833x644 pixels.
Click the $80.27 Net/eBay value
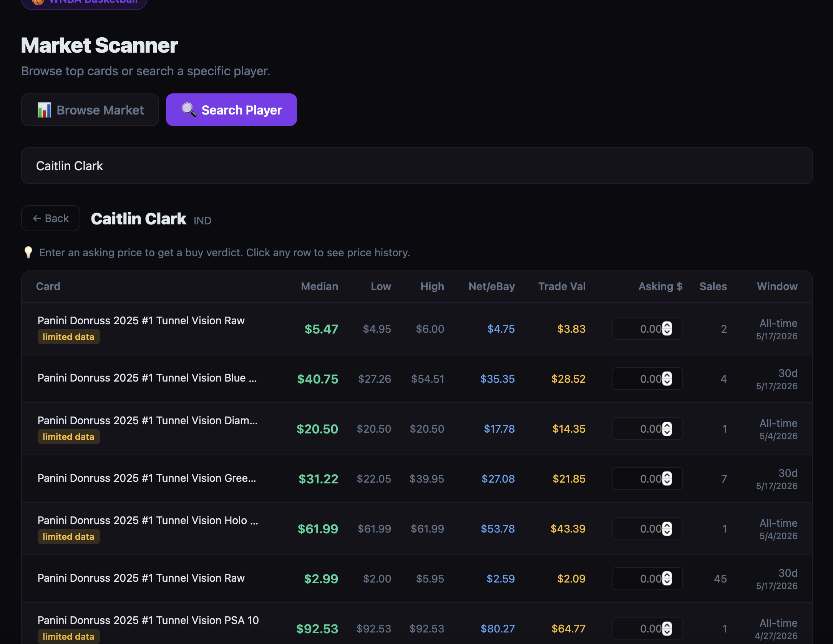[498, 629]
